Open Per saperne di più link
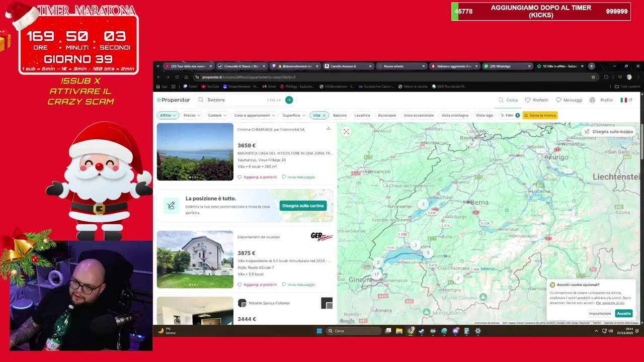 pos(610,303)
